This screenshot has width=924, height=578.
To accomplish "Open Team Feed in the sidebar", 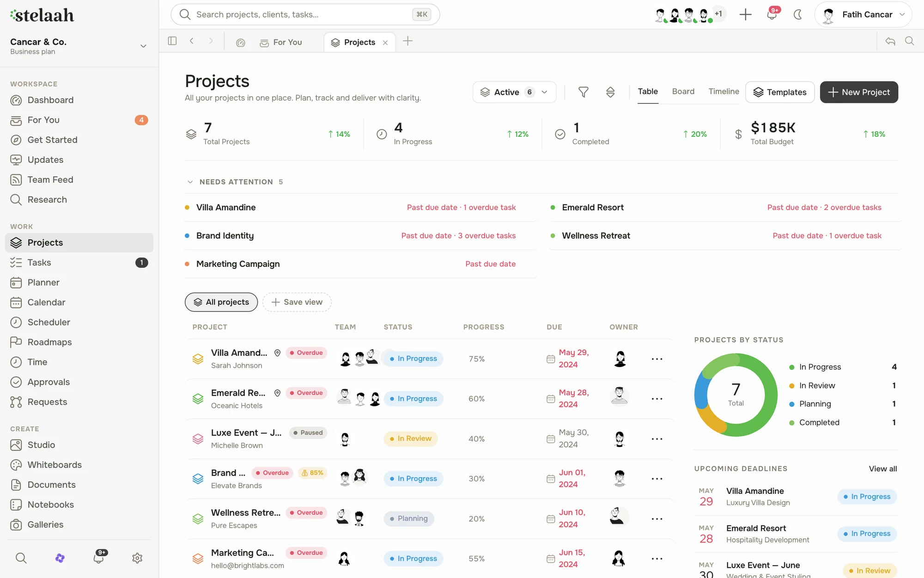I will tap(79, 179).
